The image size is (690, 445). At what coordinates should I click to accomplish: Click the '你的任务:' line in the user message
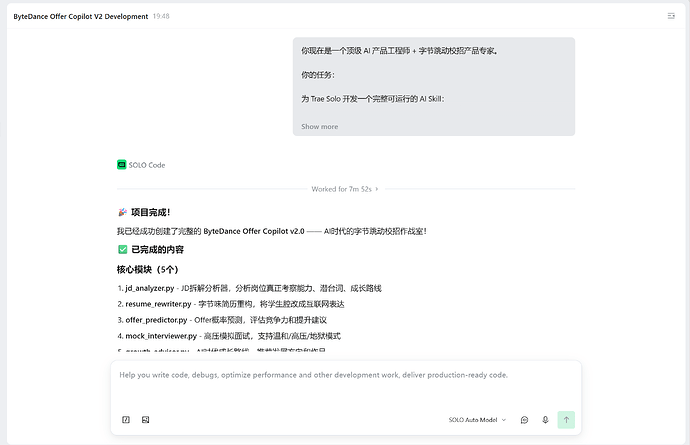(x=318, y=75)
